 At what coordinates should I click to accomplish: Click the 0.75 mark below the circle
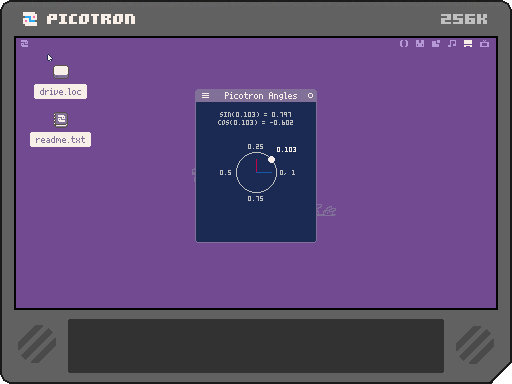255,199
